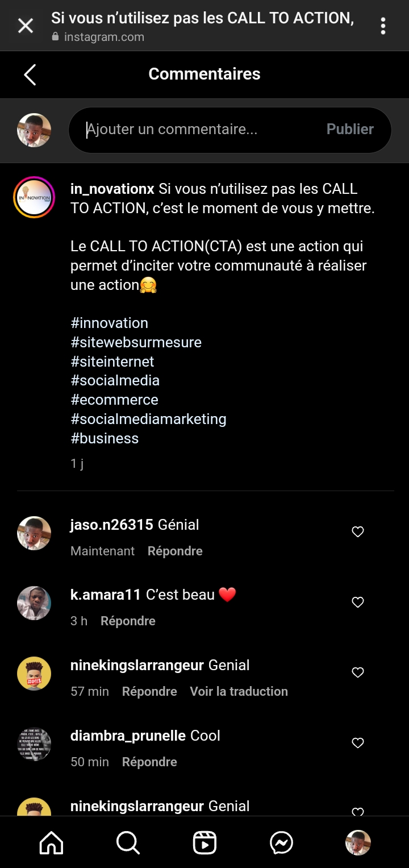Open the Messenger icon
Viewport: 409px width, 868px height.
pyautogui.click(x=281, y=843)
